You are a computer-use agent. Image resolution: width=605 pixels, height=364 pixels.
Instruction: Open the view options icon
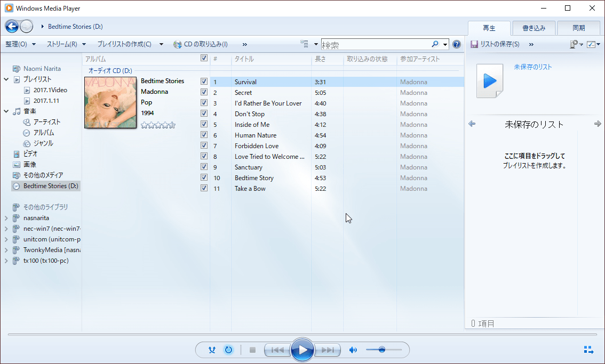click(x=305, y=44)
